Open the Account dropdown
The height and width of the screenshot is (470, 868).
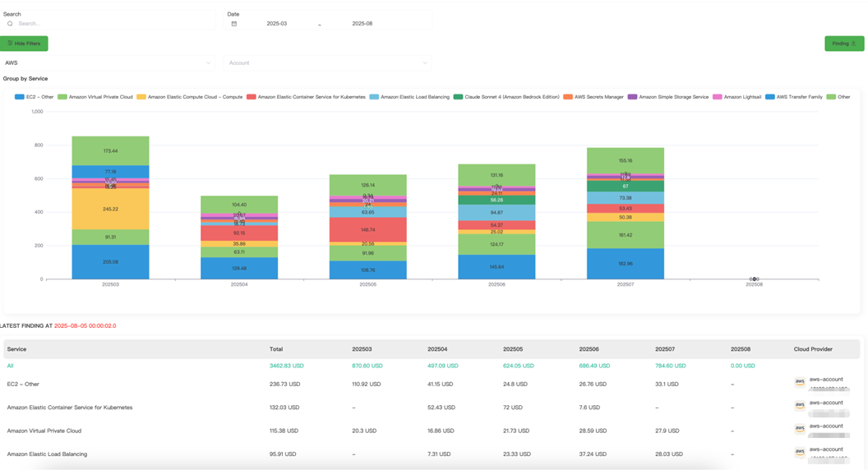[x=327, y=62]
